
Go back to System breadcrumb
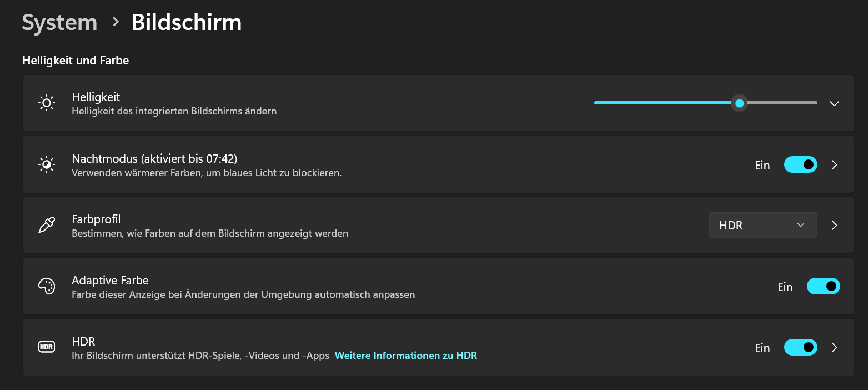[59, 23]
